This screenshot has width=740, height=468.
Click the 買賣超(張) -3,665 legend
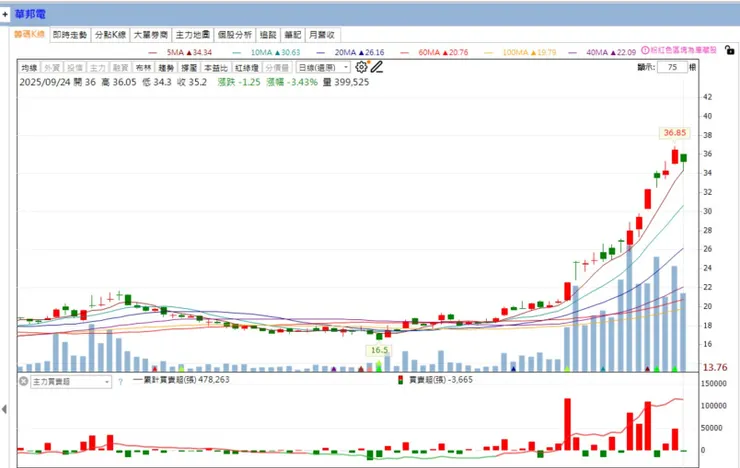[435, 379]
